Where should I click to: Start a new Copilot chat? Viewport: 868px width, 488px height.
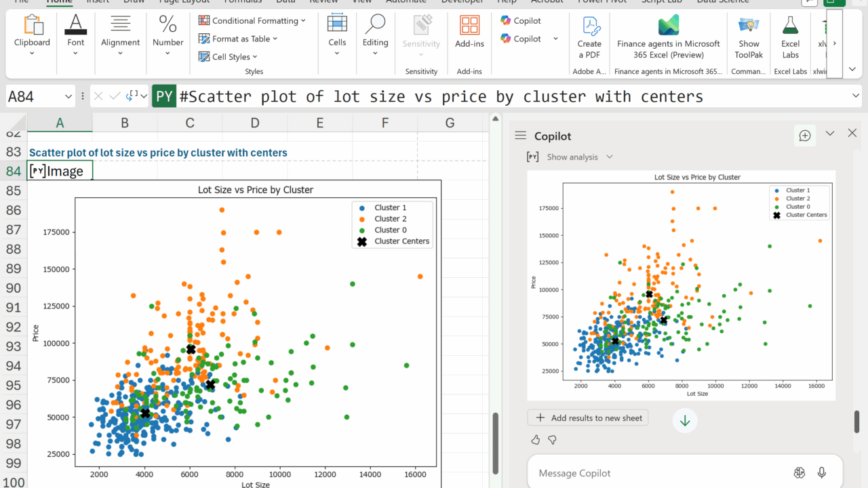pyautogui.click(x=805, y=136)
